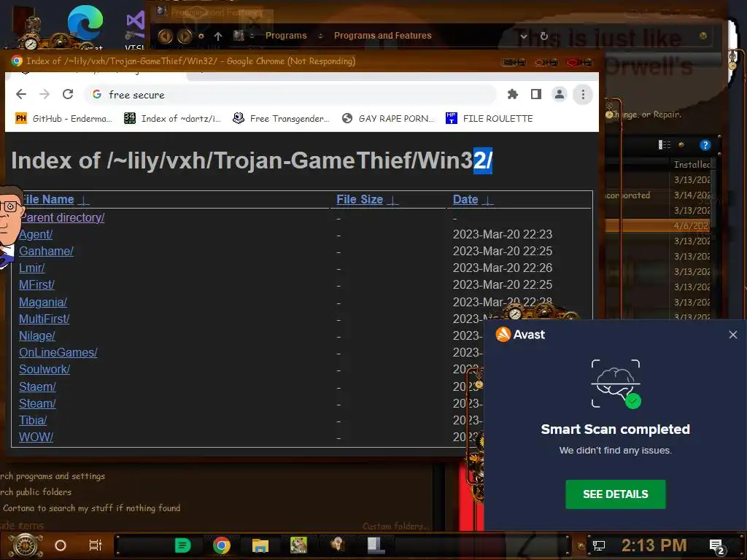Click the Up arrow in Control Panel window
Viewport: 747px width, 560px height.
218,36
